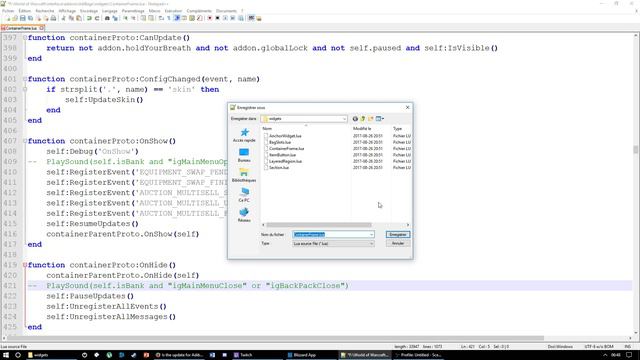Select ContainerFrame.lua in the file list

pos(286,149)
